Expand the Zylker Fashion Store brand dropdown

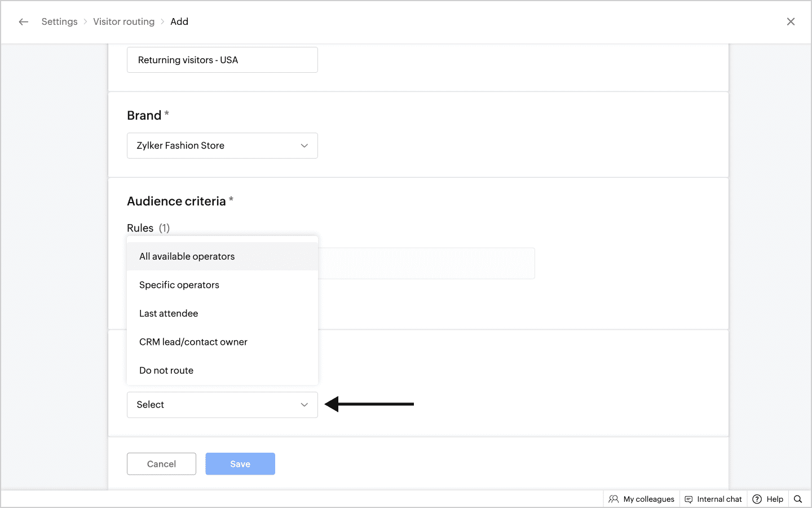coord(222,146)
